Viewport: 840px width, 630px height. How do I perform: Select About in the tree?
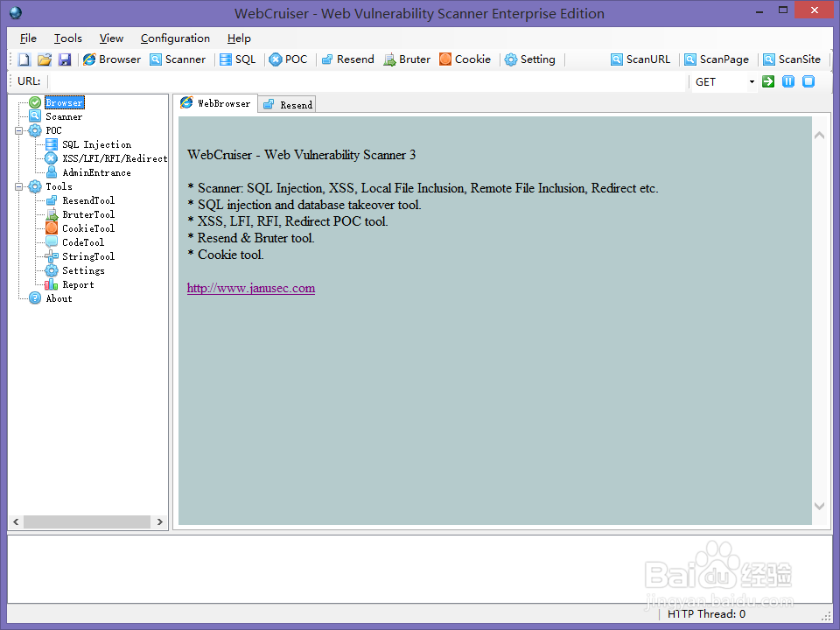pos(59,298)
